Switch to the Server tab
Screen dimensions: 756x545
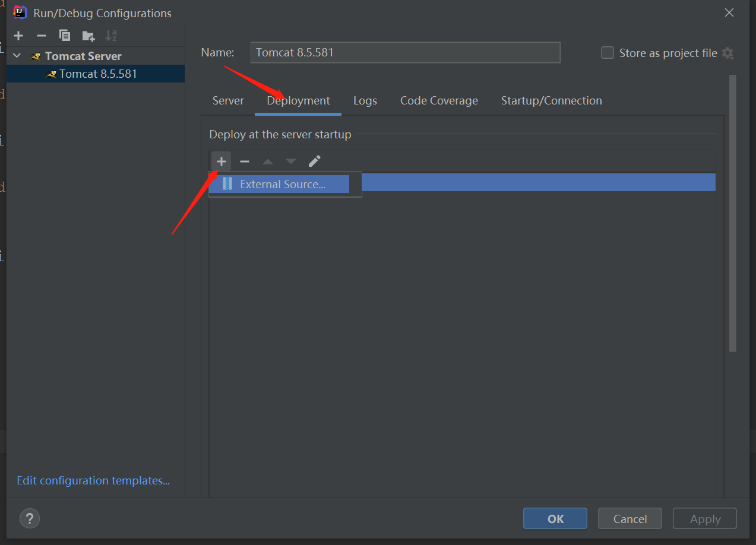click(228, 100)
